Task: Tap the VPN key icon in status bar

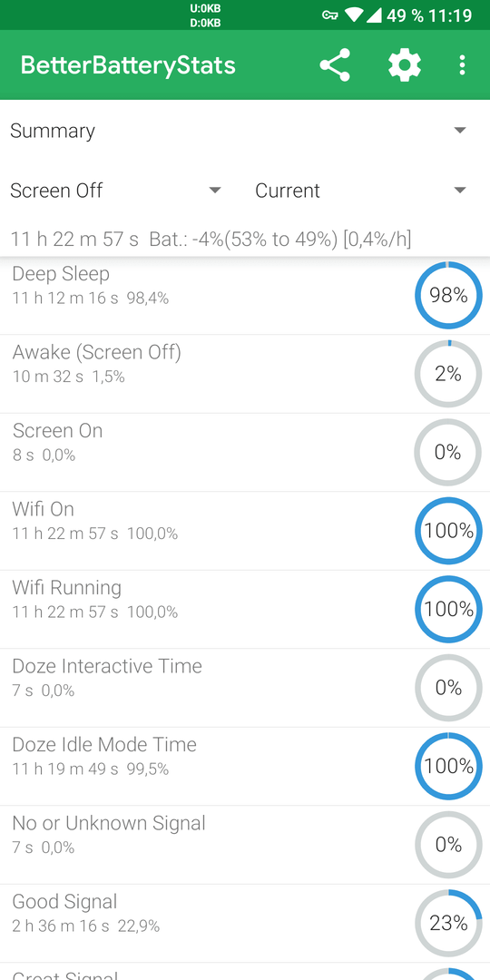Action: (x=330, y=15)
